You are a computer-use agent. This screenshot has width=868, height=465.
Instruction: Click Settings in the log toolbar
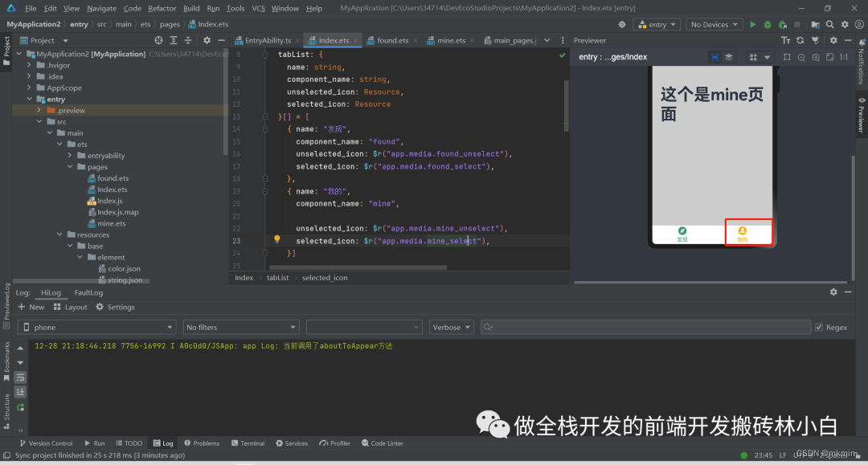(115, 307)
